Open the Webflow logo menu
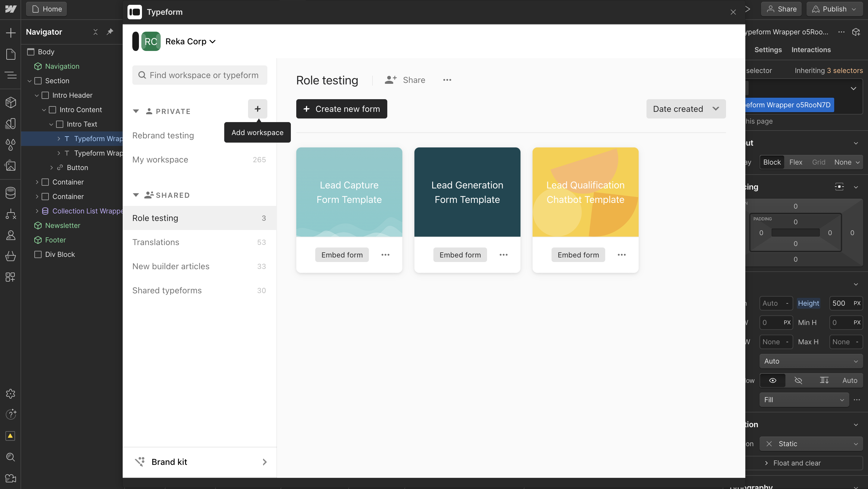The width and height of the screenshot is (868, 489). click(x=11, y=9)
